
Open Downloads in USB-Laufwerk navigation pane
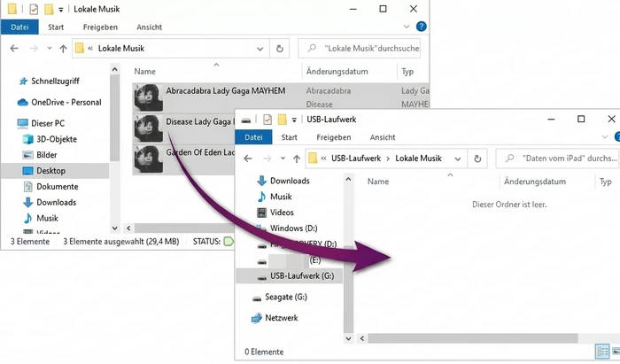tap(283, 181)
